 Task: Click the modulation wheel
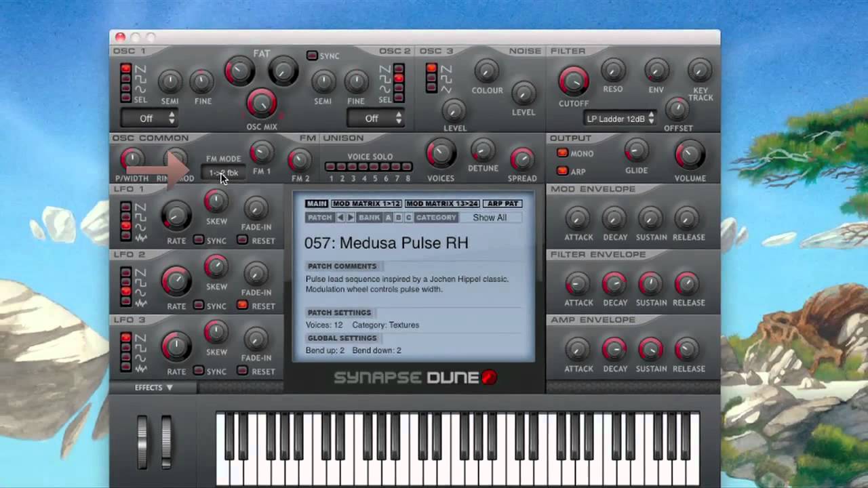click(166, 441)
